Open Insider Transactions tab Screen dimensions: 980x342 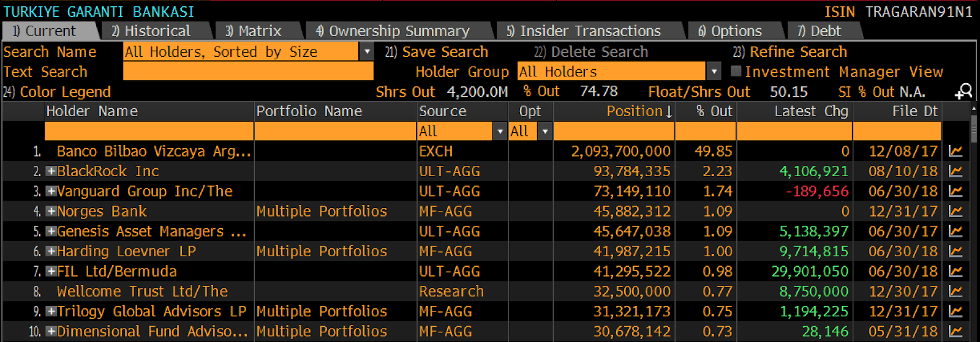coord(589,31)
